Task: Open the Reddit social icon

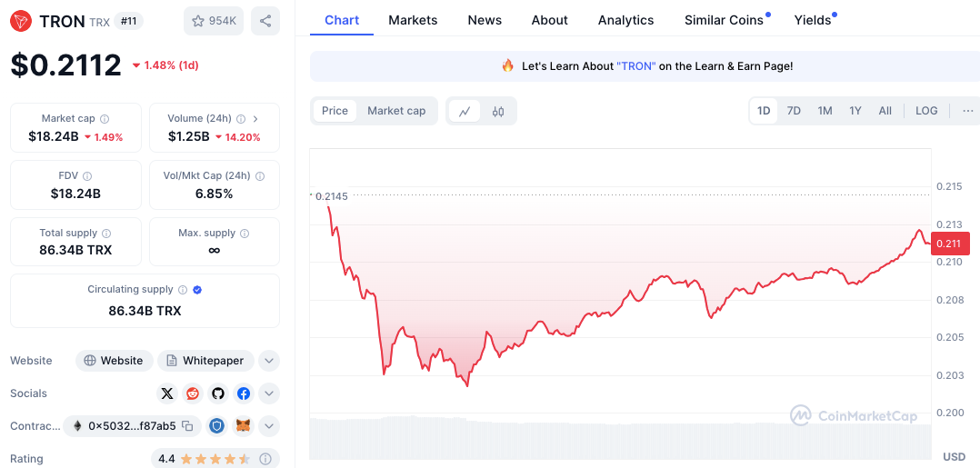Action: [193, 393]
